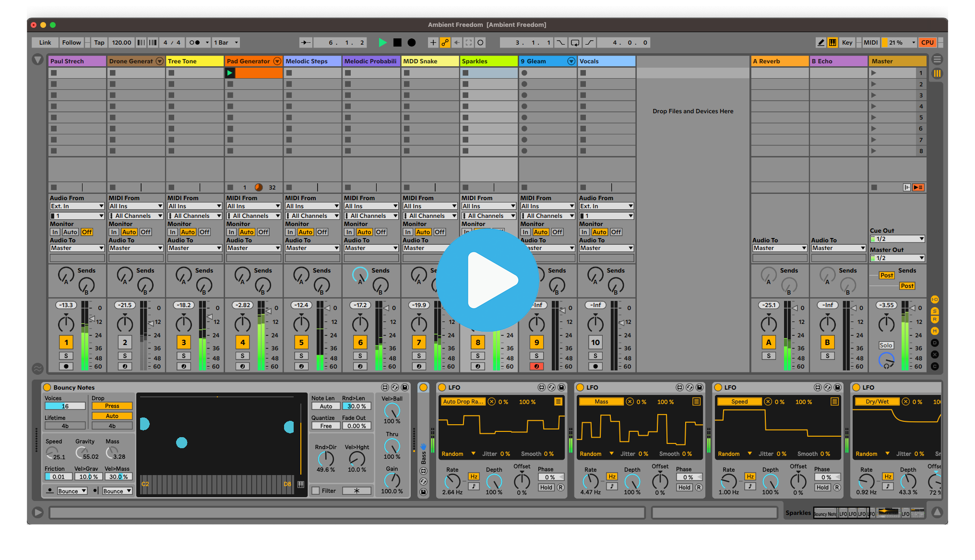
Task: Click the Tap tempo button
Action: pyautogui.click(x=99, y=43)
